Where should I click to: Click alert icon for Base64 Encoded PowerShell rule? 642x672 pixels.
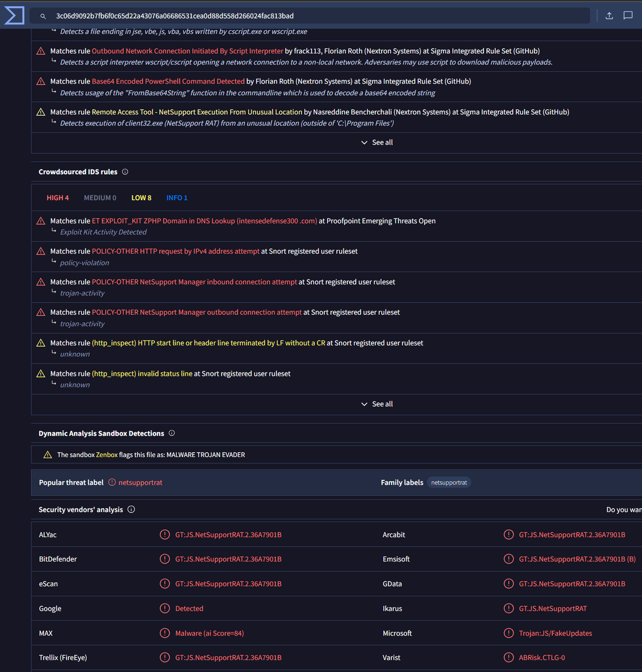tap(41, 81)
